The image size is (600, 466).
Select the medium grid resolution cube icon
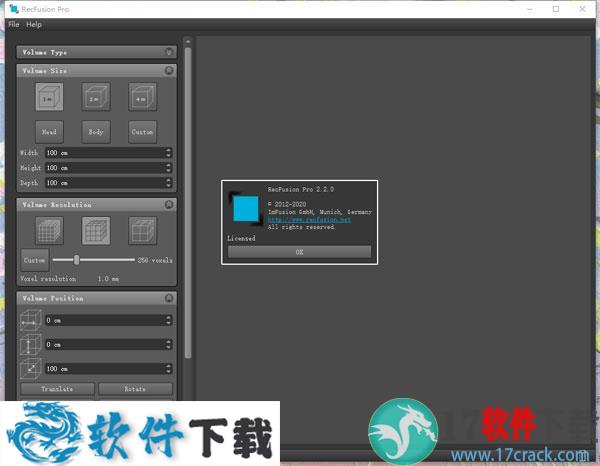coord(96,231)
